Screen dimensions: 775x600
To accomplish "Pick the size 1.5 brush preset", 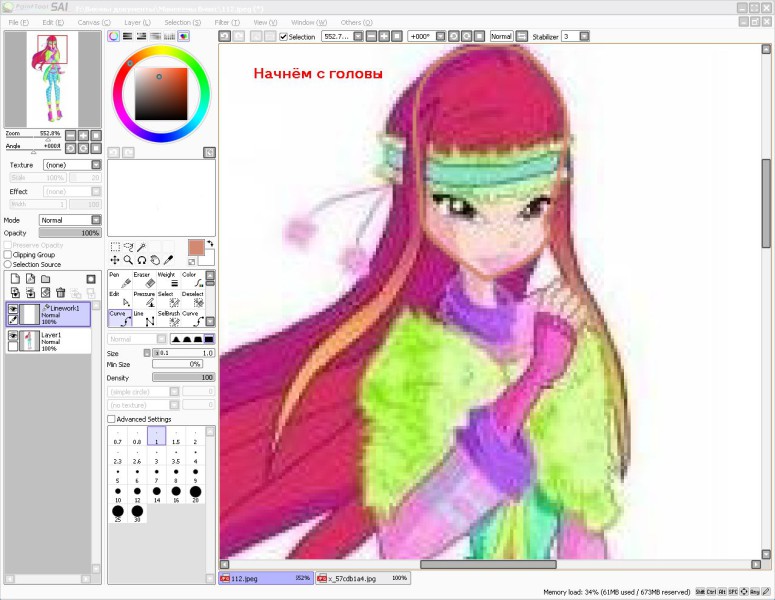I will [x=176, y=436].
